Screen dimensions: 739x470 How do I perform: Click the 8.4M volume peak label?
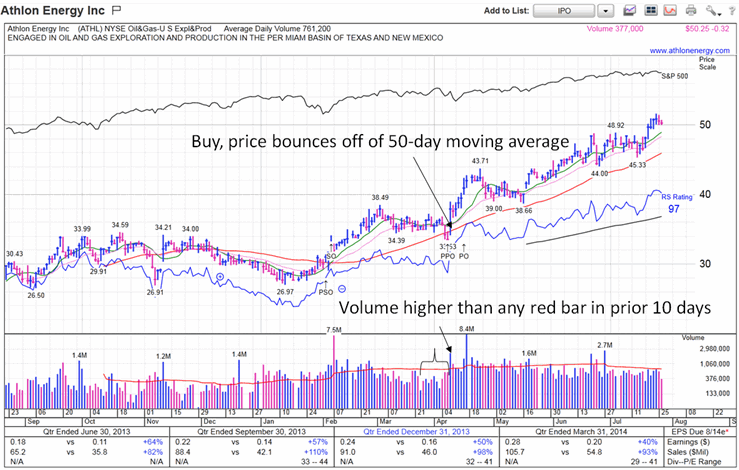(x=467, y=329)
